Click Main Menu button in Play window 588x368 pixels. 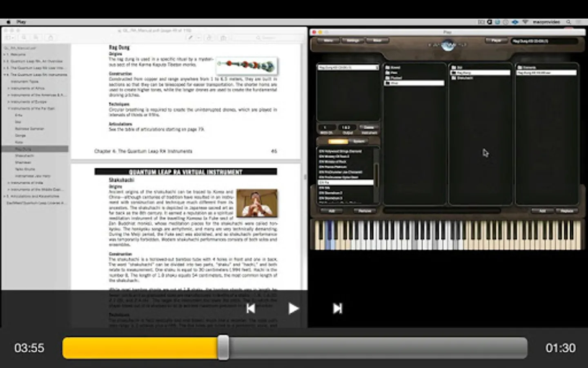328,40
